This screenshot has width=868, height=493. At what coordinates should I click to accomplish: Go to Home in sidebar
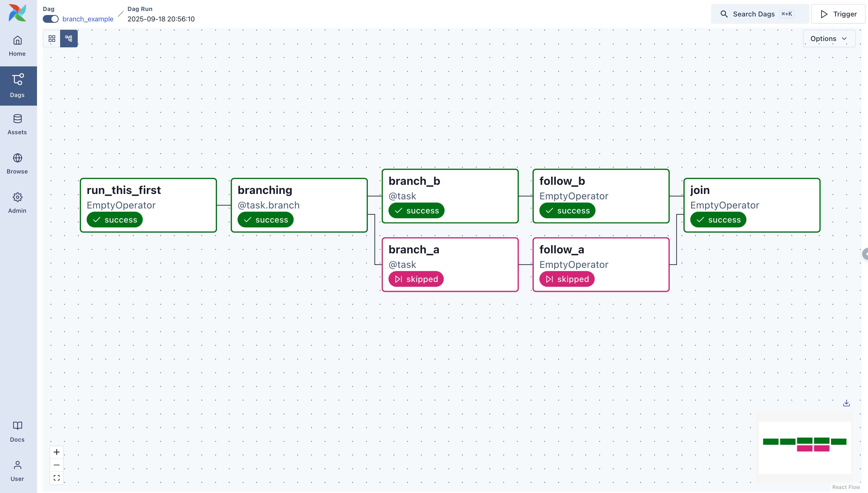[17, 46]
